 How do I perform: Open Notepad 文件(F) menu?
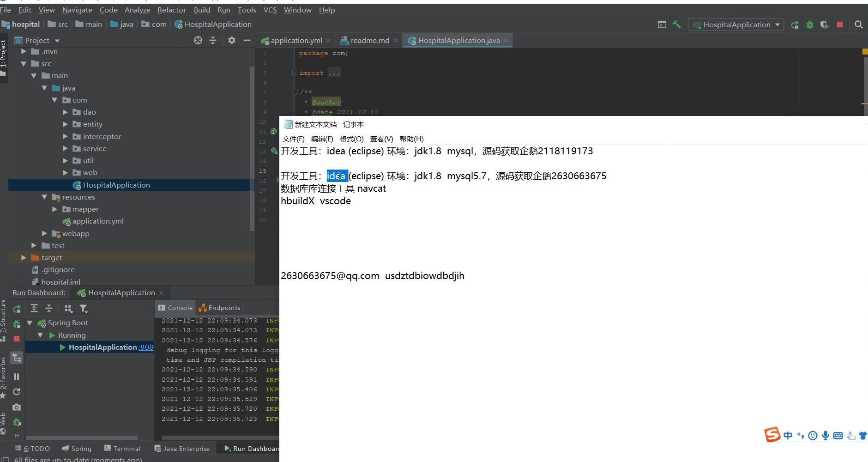[x=293, y=139]
